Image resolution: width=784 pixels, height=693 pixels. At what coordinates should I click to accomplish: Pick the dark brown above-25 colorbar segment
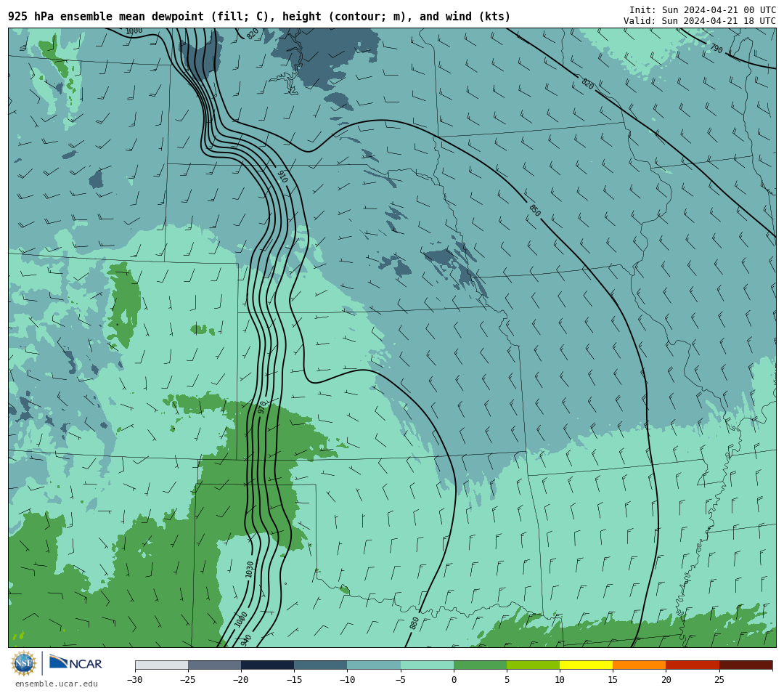pyautogui.click(x=746, y=665)
